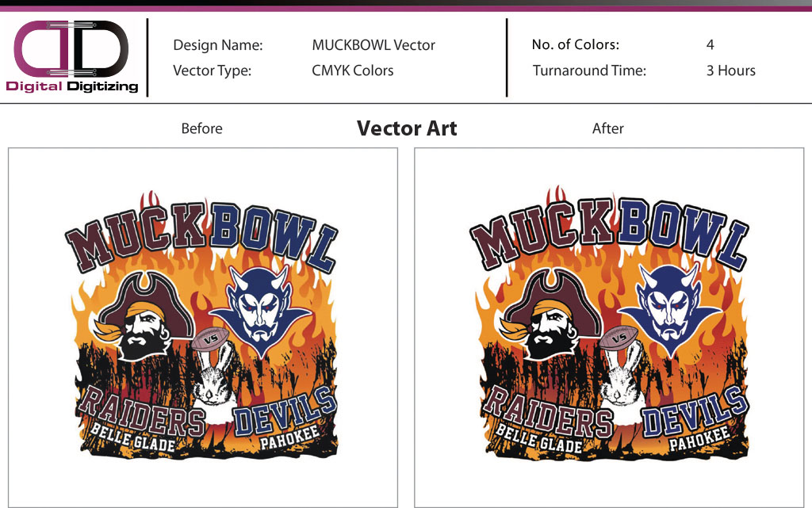Image resolution: width=812 pixels, height=508 pixels.
Task: Select the Before label
Action: pos(201,128)
